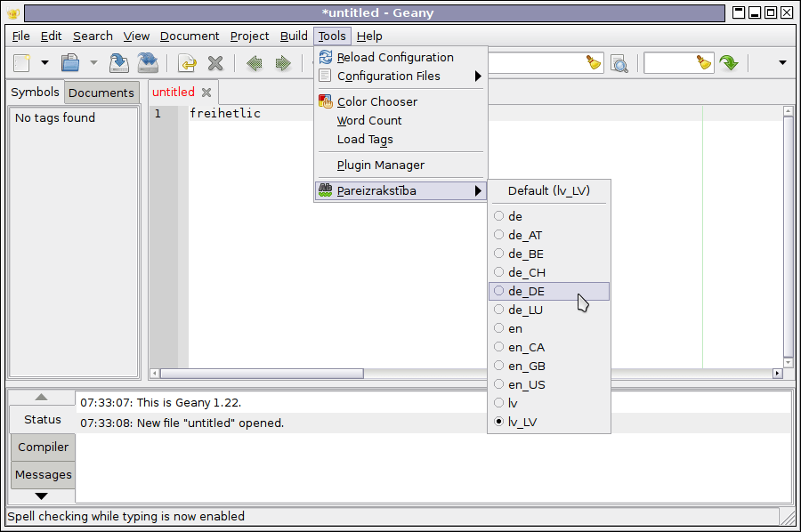This screenshot has height=532, width=801.
Task: Switch to the Compiler message tab
Action: click(43, 447)
